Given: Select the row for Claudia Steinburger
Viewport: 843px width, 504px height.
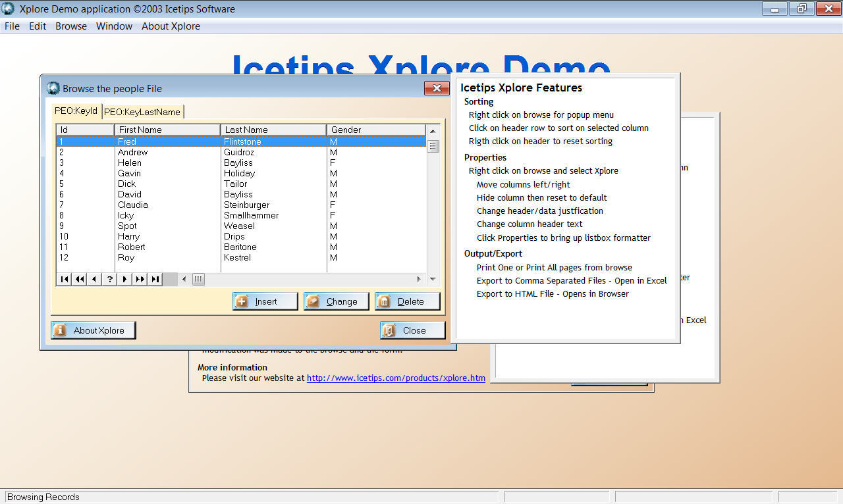Looking at the screenshot, I should tap(241, 205).
